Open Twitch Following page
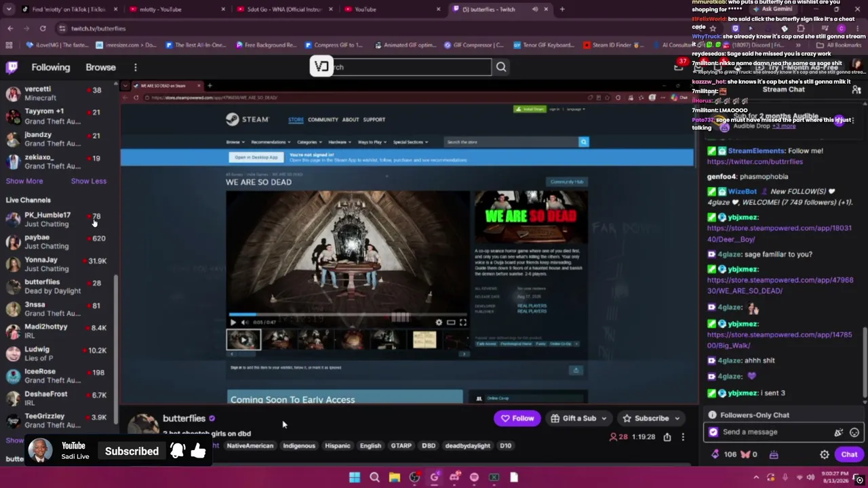This screenshot has width=868, height=488. click(50, 67)
